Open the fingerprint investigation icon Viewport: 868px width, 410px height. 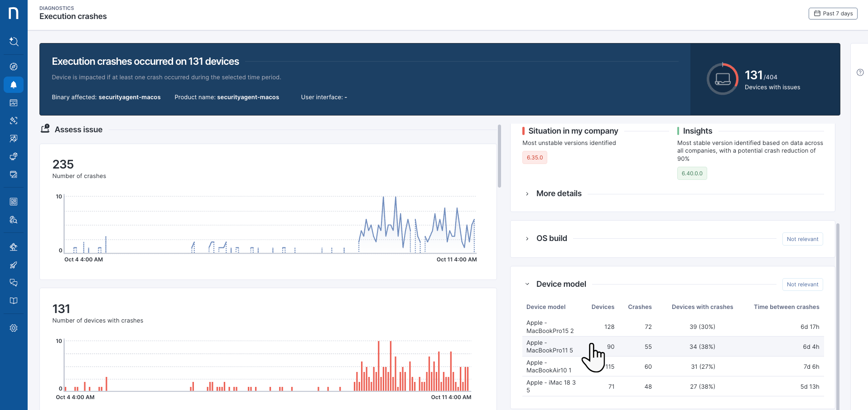coord(14,220)
